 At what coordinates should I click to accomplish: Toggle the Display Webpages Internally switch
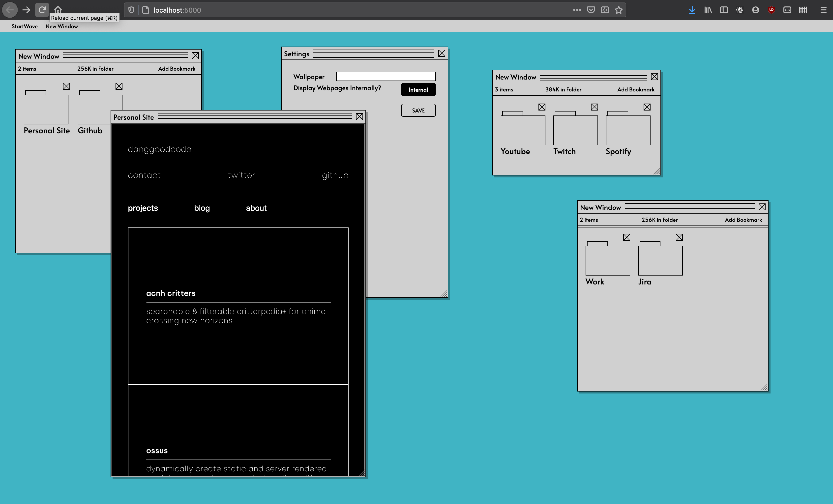[x=418, y=89]
